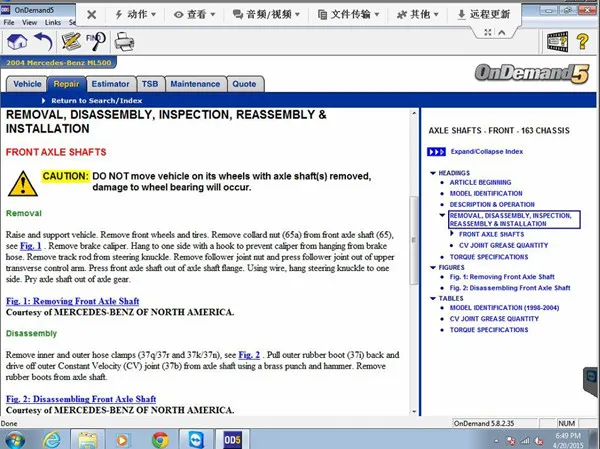Switch to the TSB tab
600x449 pixels.
click(x=150, y=84)
